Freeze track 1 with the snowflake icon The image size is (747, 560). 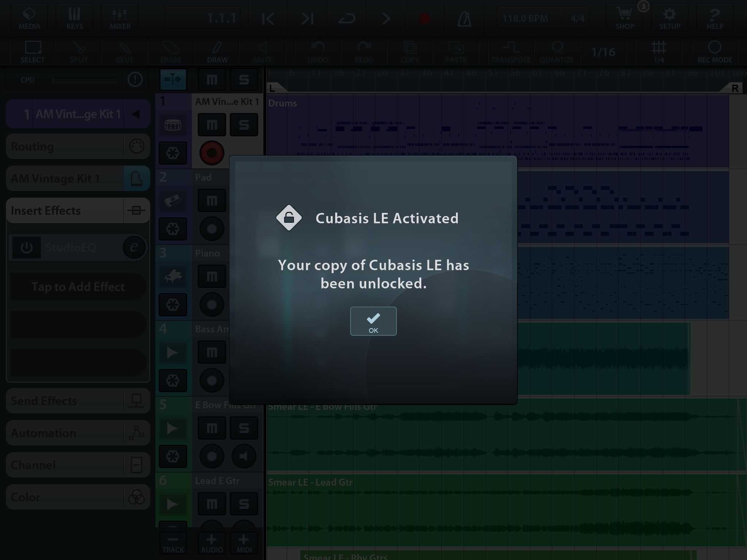click(x=173, y=153)
